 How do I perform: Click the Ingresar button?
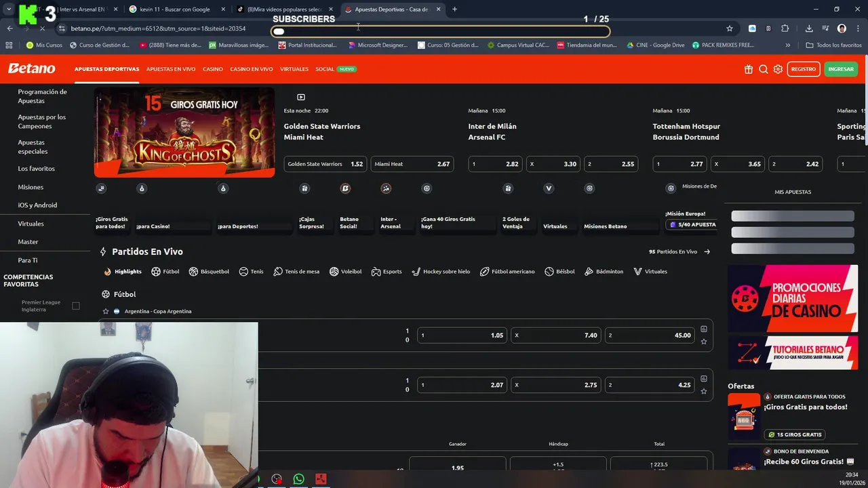pos(841,69)
